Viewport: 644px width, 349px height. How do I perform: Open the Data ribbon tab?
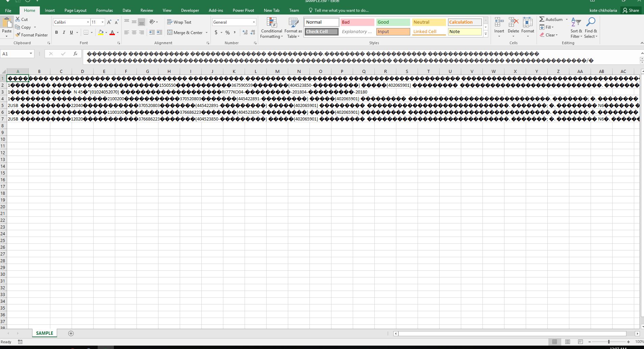click(x=127, y=10)
